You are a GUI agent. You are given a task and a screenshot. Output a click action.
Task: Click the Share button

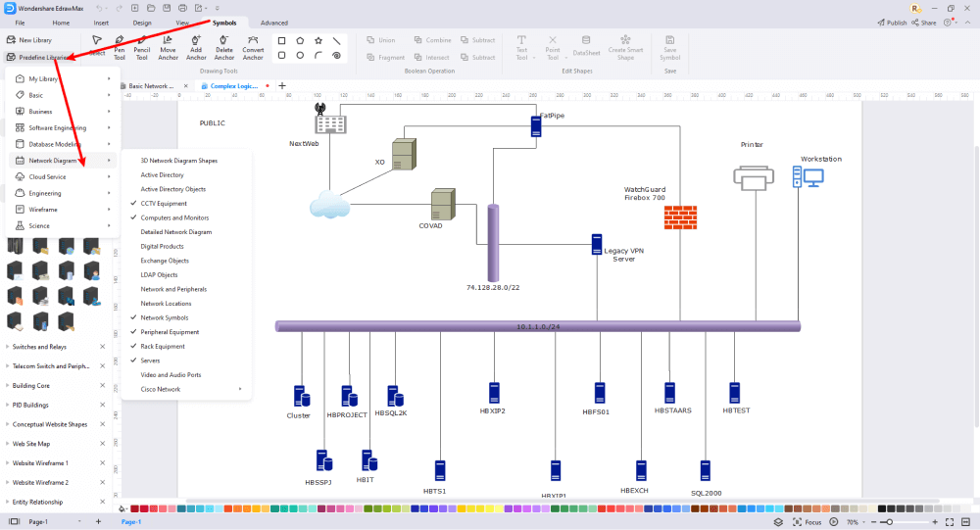(x=924, y=23)
